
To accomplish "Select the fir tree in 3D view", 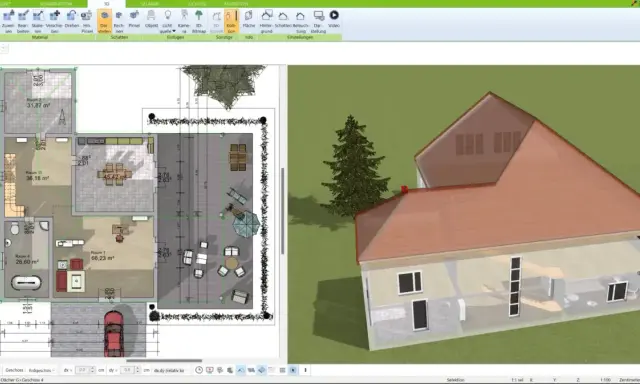I will pyautogui.click(x=353, y=167).
